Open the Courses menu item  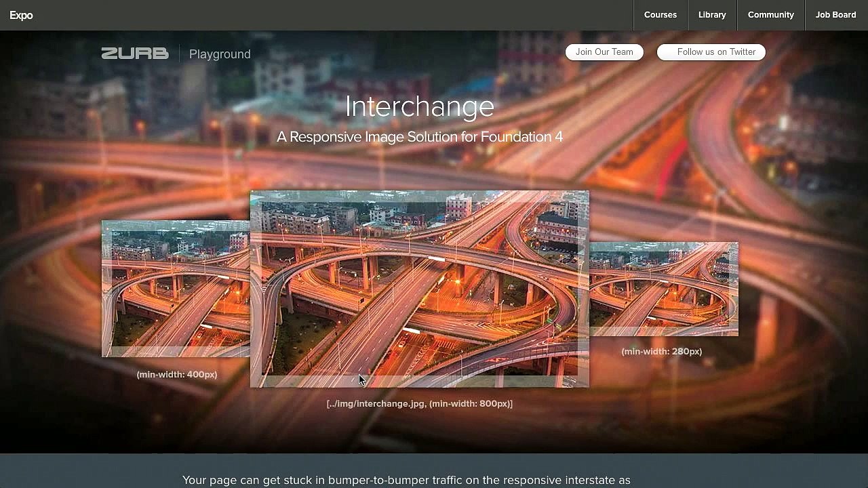[x=660, y=15]
